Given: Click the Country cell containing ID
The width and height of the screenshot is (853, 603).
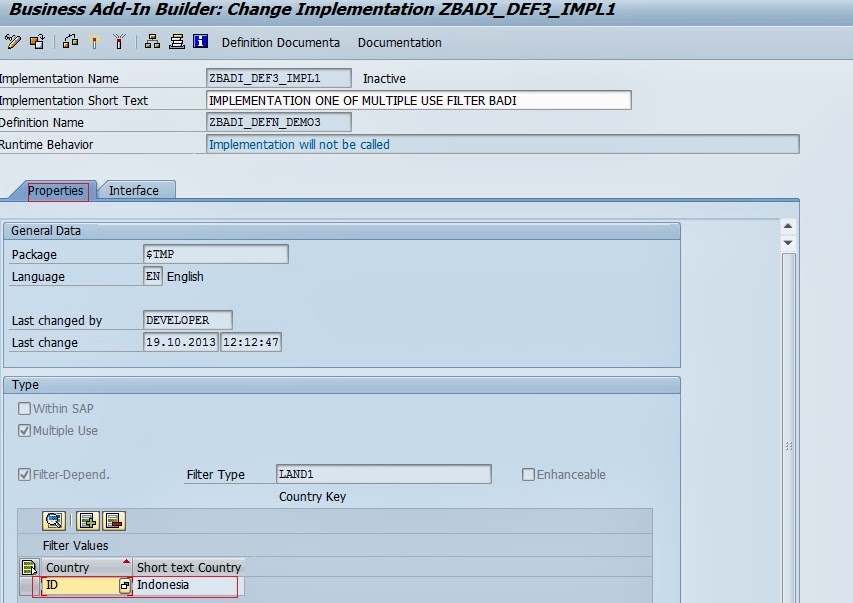Looking at the screenshot, I should pyautogui.click(x=81, y=586).
